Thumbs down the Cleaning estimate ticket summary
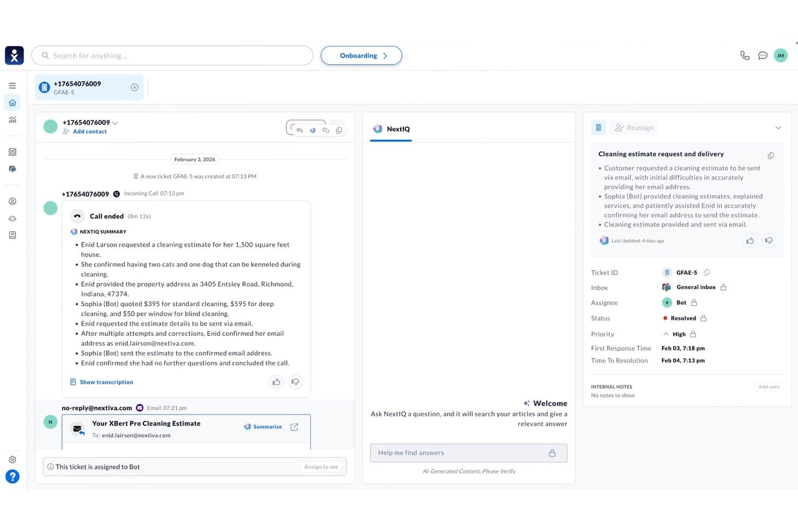Image resolution: width=798 pixels, height=532 pixels. [769, 240]
